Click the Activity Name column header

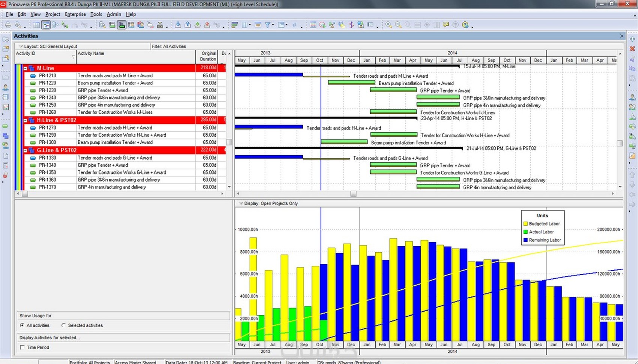coord(136,57)
